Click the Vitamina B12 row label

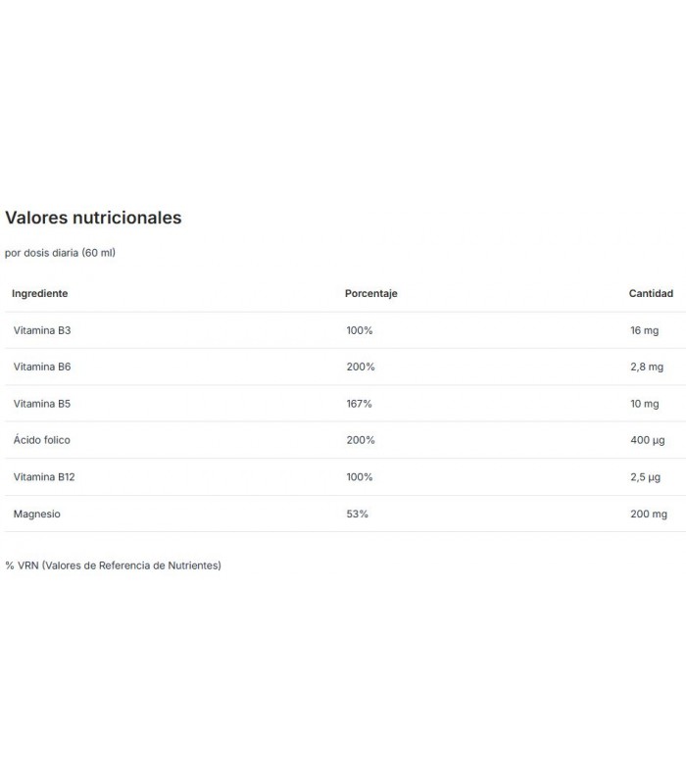pyautogui.click(x=44, y=477)
